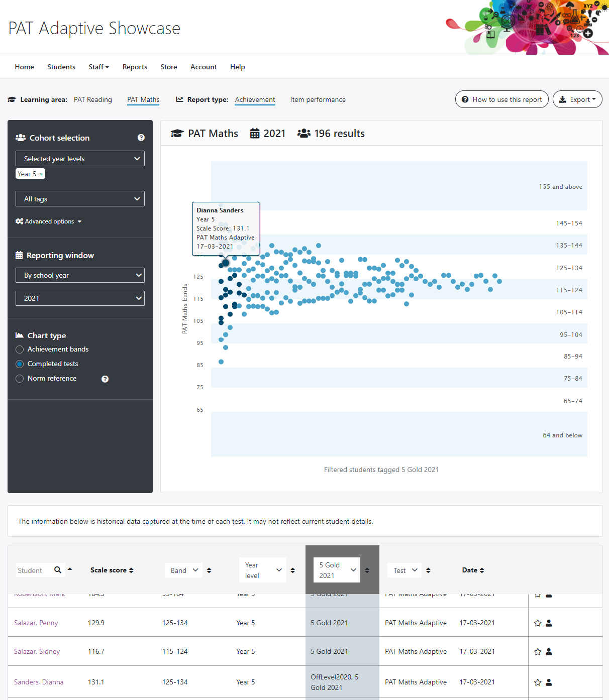Click the Advanced options gear icon
Viewport: 609px width, 700px height.
click(19, 221)
